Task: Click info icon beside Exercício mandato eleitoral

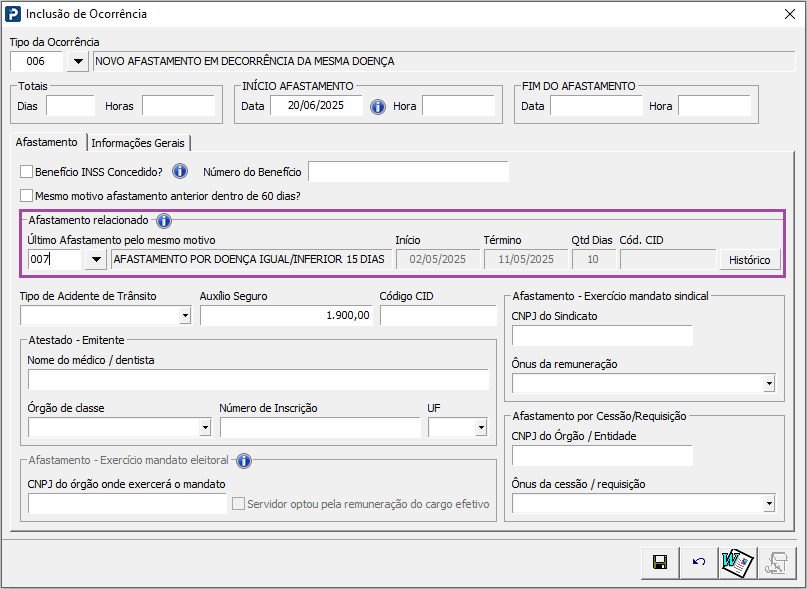Action: click(243, 461)
